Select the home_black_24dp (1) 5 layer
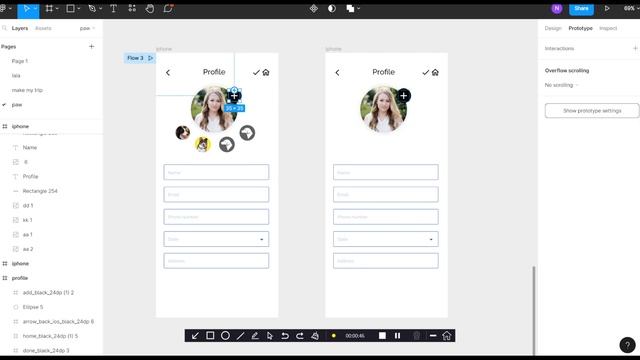This screenshot has height=360, width=640. 50,336
